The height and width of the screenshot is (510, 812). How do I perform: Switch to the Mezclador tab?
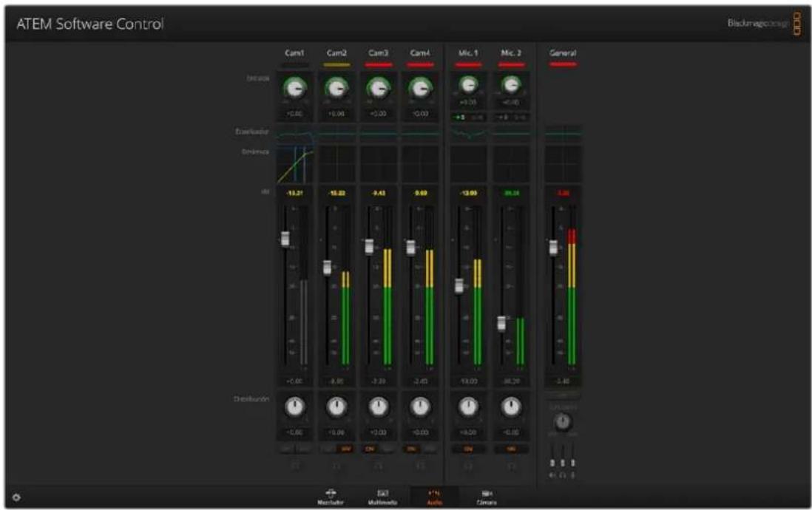331,497
